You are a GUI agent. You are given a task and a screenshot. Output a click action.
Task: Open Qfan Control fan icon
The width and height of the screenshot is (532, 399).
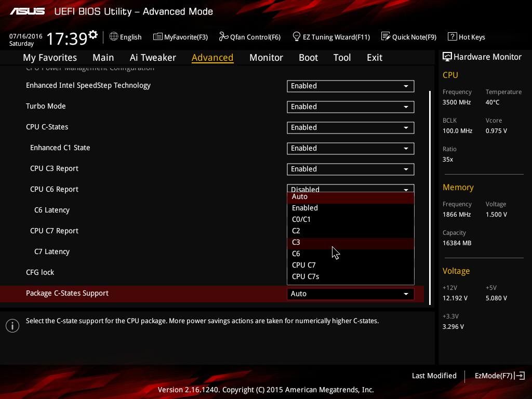click(223, 36)
